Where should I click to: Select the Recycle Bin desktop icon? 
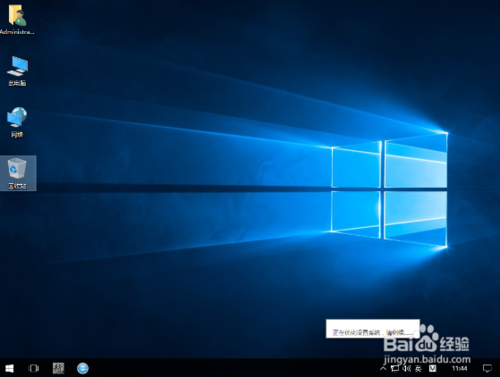pos(17,173)
